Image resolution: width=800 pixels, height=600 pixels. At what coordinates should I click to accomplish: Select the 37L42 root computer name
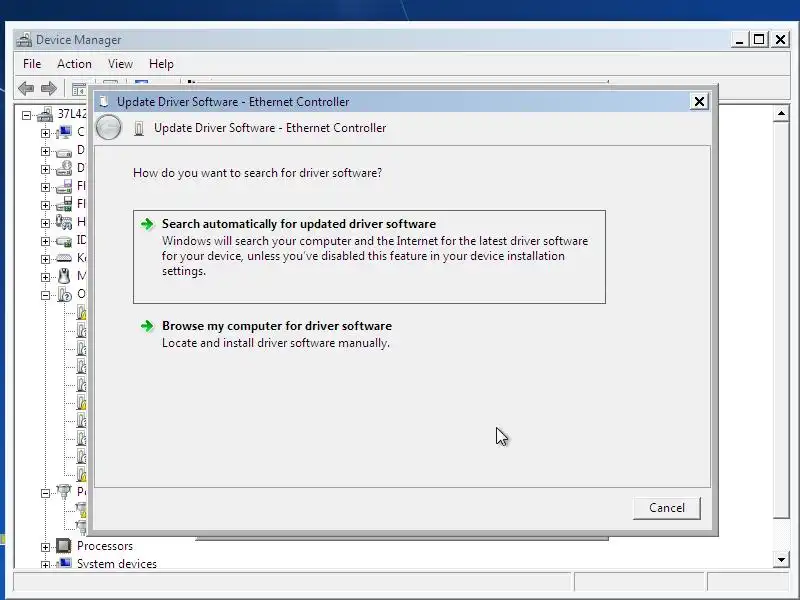point(72,114)
